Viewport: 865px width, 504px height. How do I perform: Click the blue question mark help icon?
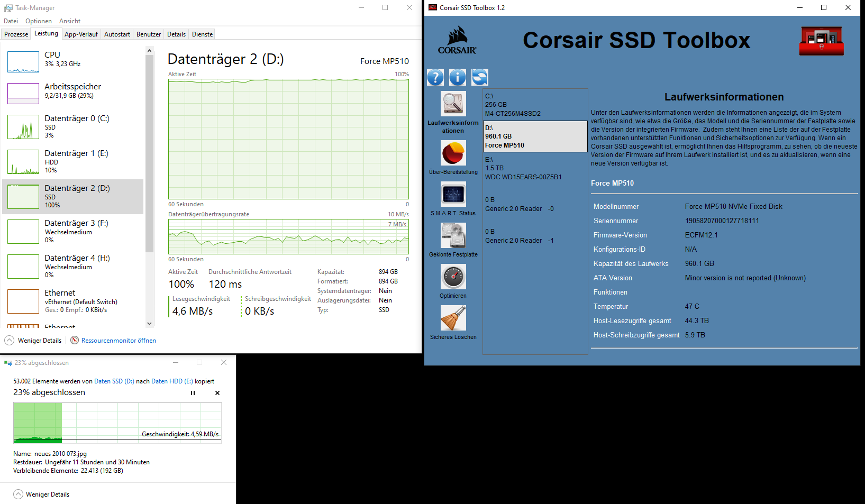[x=435, y=77]
